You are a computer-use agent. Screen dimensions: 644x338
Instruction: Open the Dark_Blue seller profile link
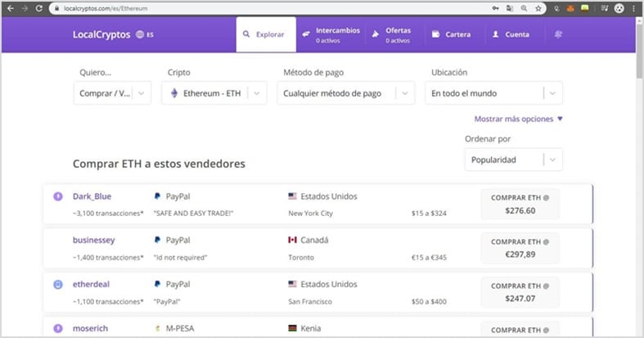click(92, 196)
